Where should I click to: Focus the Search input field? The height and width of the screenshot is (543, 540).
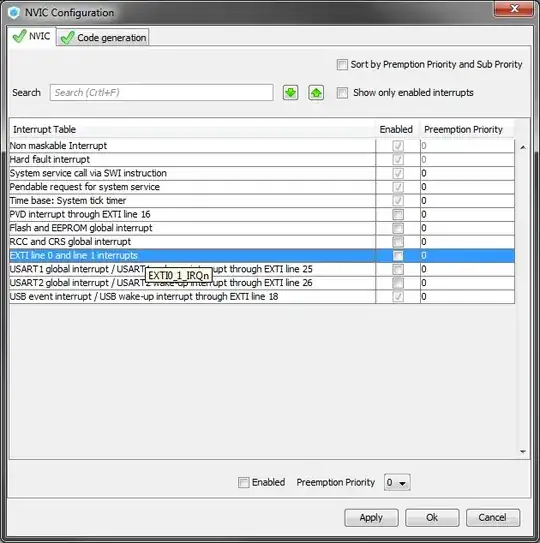click(161, 92)
